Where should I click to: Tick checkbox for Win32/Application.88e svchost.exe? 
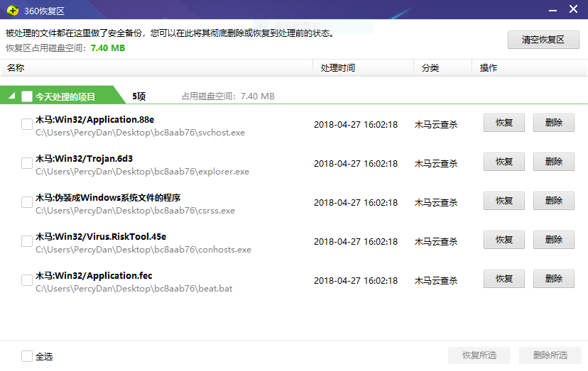26,124
